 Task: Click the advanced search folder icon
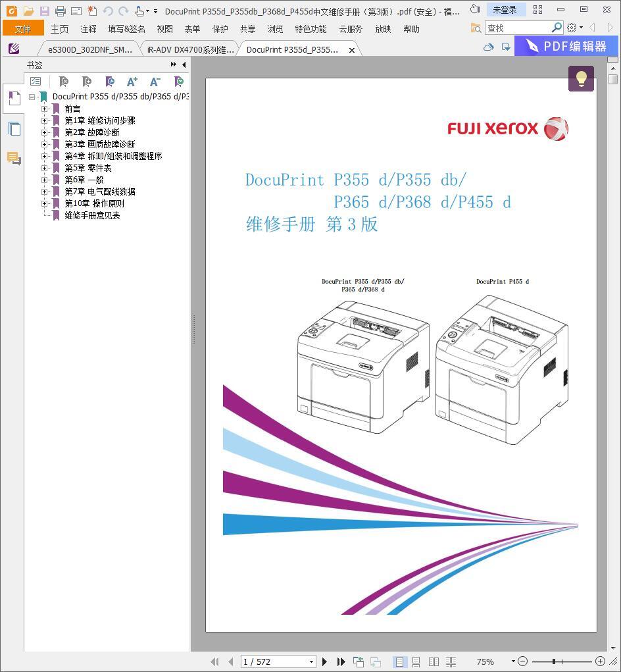pyautogui.click(x=476, y=28)
